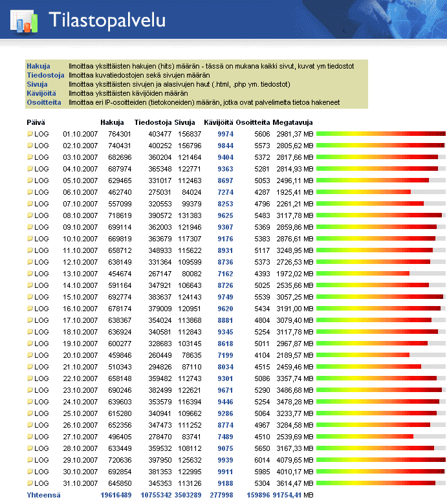
Task: Open the LOG link for 29.10.2007
Action: [41, 460]
